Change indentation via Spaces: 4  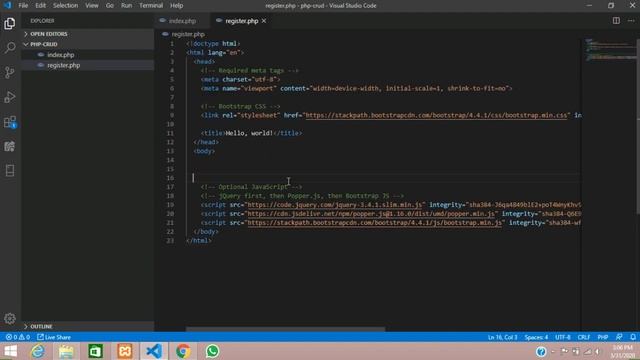pos(536,337)
